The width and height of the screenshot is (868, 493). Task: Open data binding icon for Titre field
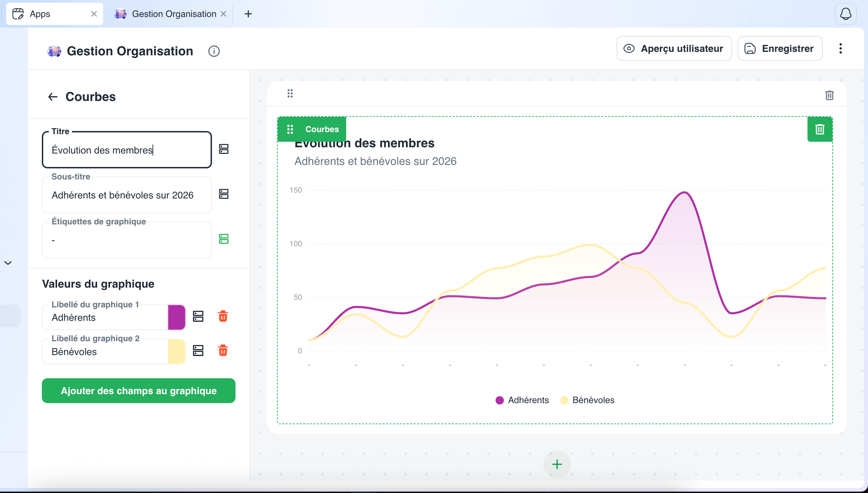(224, 149)
